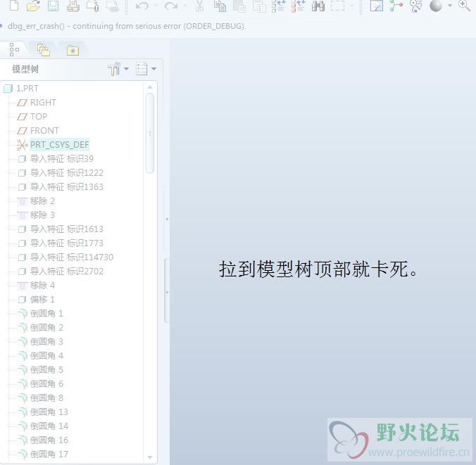
Task: Click the model tree scroll up arrow
Action: 150,87
